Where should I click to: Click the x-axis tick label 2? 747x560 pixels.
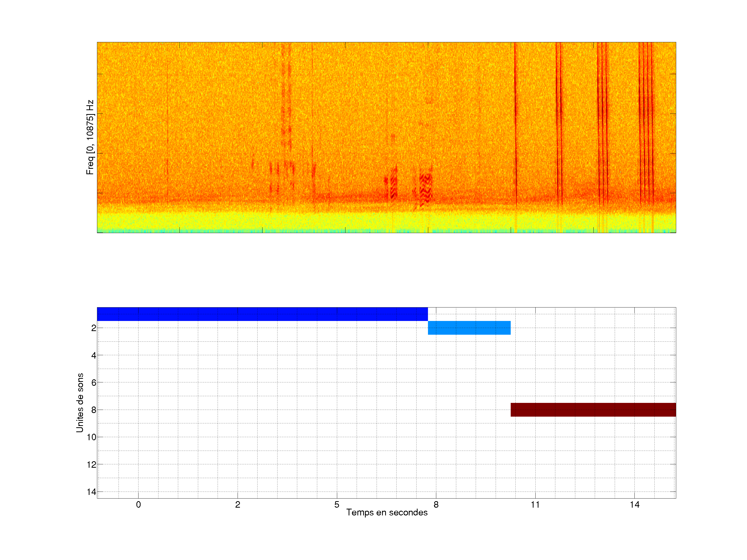(238, 505)
